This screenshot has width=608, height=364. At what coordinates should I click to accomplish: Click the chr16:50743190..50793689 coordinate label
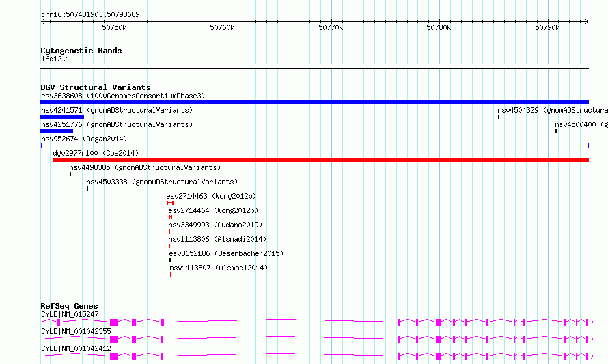[x=90, y=14]
